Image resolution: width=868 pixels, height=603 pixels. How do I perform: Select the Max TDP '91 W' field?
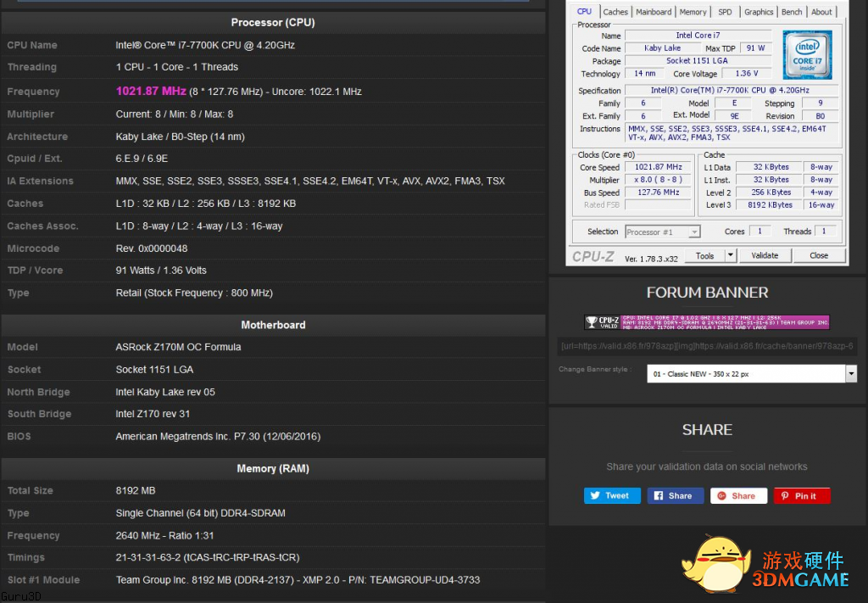coord(755,48)
